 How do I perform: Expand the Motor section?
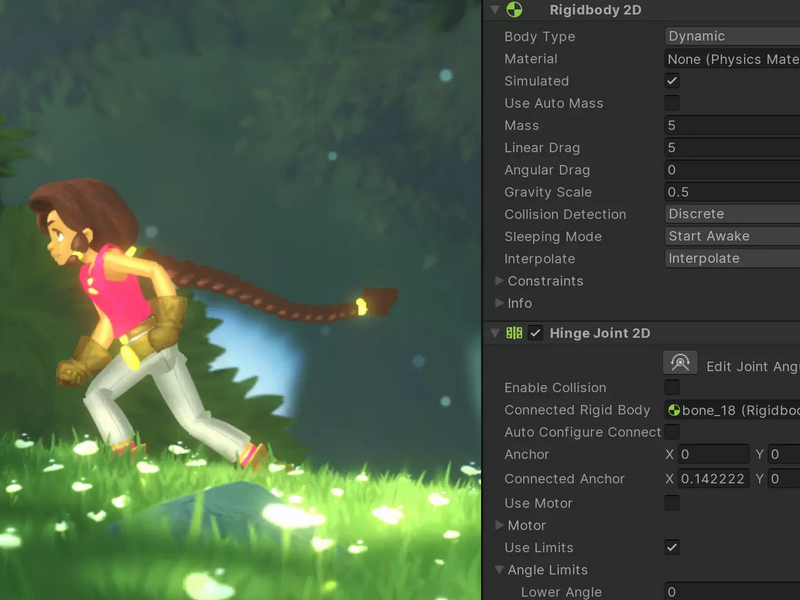[499, 525]
